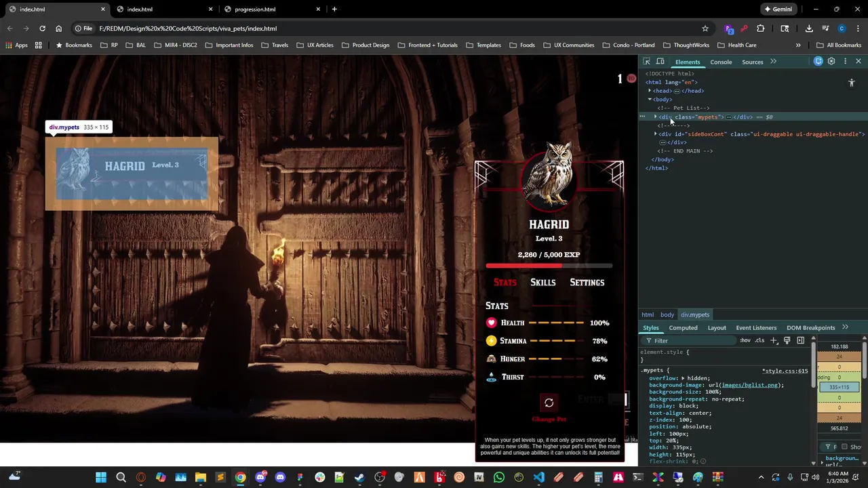
Task: Expand the head element node
Action: 650,91
